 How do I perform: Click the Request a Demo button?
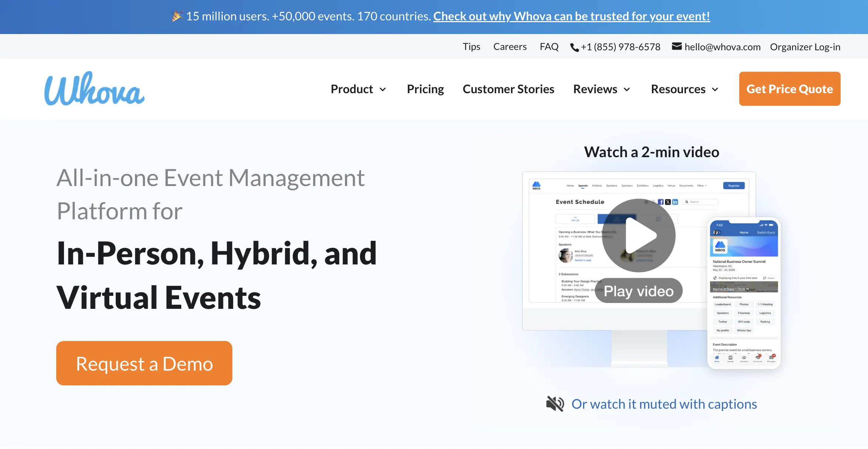144,363
